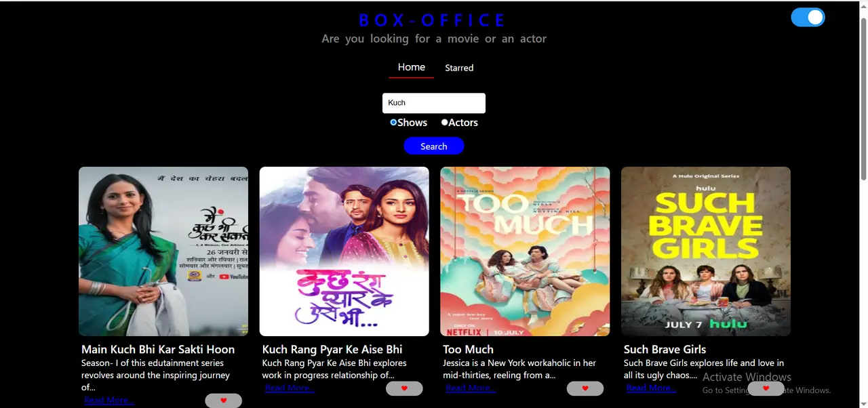Open Read More for Main Kuch Bhi Kar
This screenshot has width=868, height=408.
pos(109,400)
